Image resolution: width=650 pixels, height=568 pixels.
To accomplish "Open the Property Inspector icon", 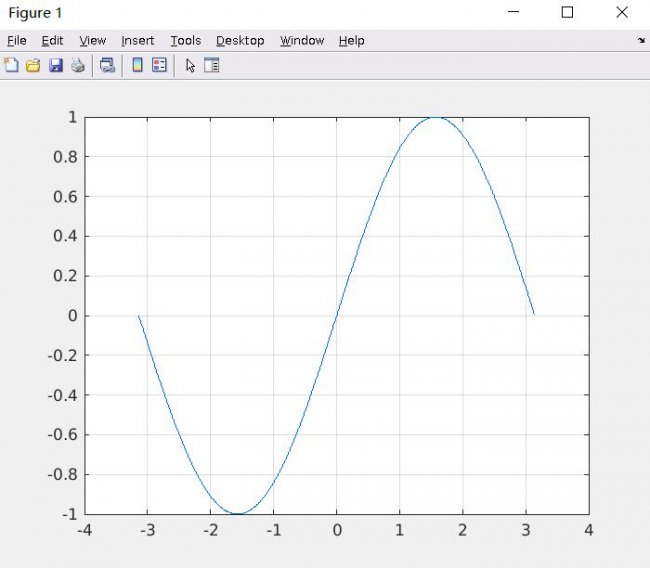I will (x=211, y=65).
